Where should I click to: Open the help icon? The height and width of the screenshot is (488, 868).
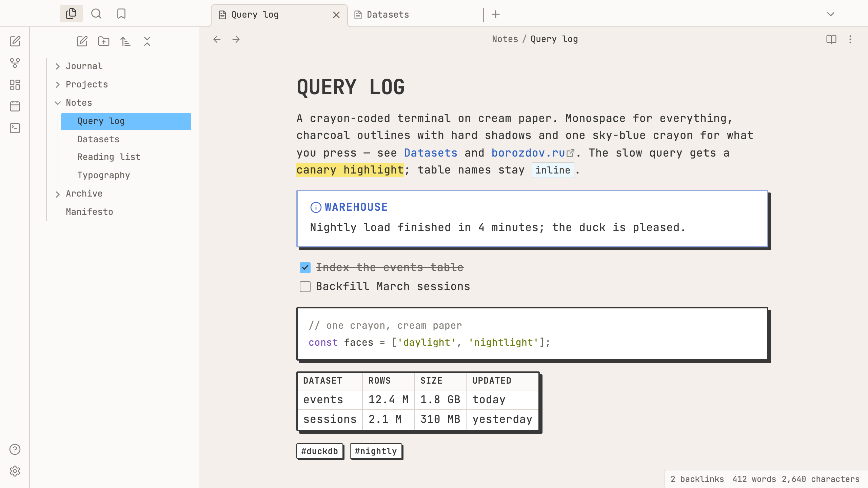point(15,449)
